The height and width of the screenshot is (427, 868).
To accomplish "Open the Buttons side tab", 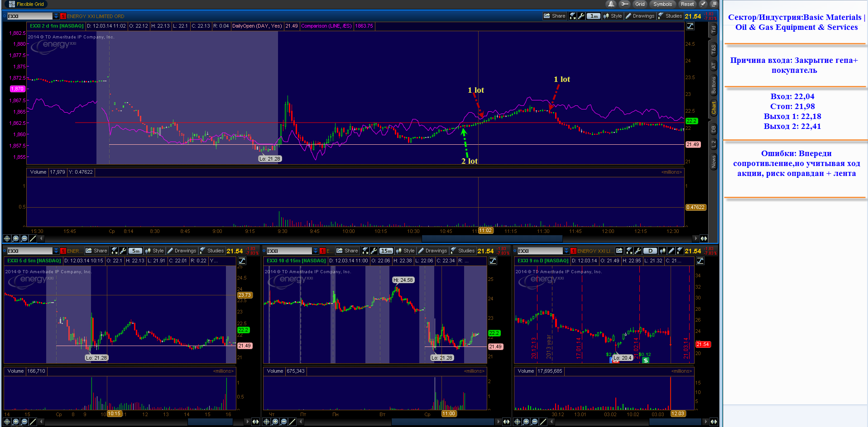I will (x=714, y=85).
